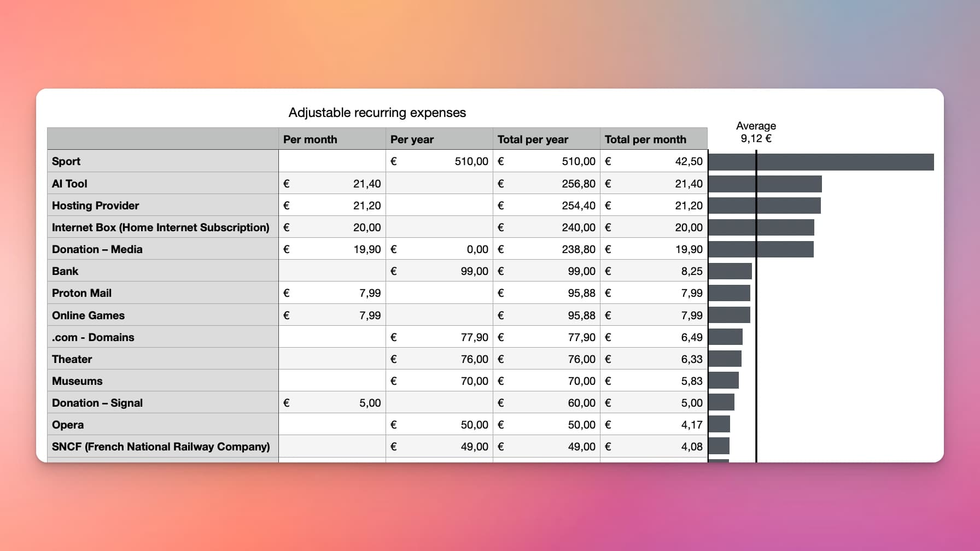Select the 'Internet Box (Home Internet Subscription)' cell
Screen dimensions: 980x551
point(163,227)
